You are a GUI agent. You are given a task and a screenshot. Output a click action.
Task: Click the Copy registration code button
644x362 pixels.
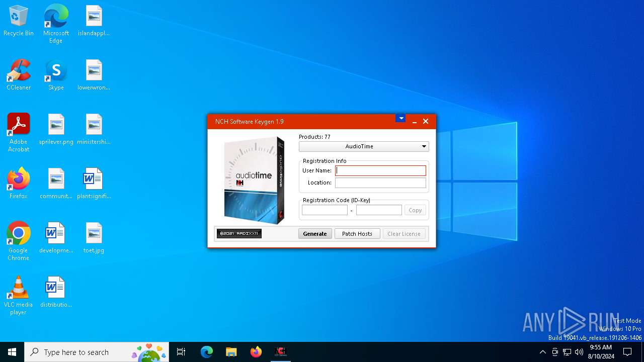415,210
